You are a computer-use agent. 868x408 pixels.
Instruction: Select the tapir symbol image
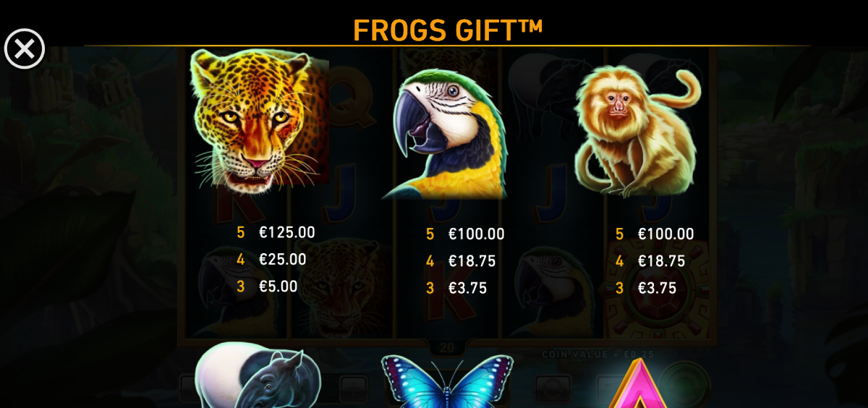(x=258, y=375)
